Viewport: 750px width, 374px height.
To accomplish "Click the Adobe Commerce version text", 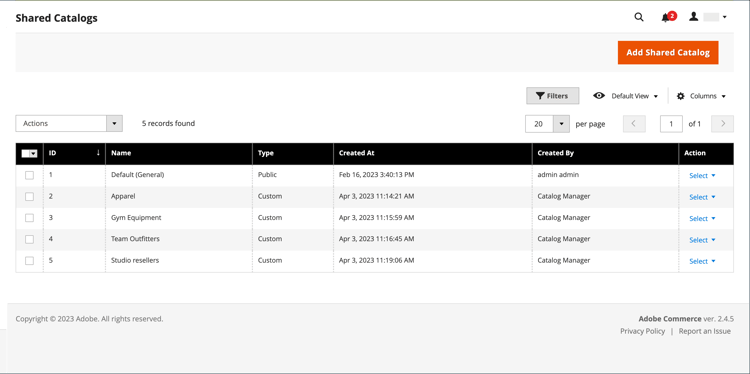I will click(686, 319).
